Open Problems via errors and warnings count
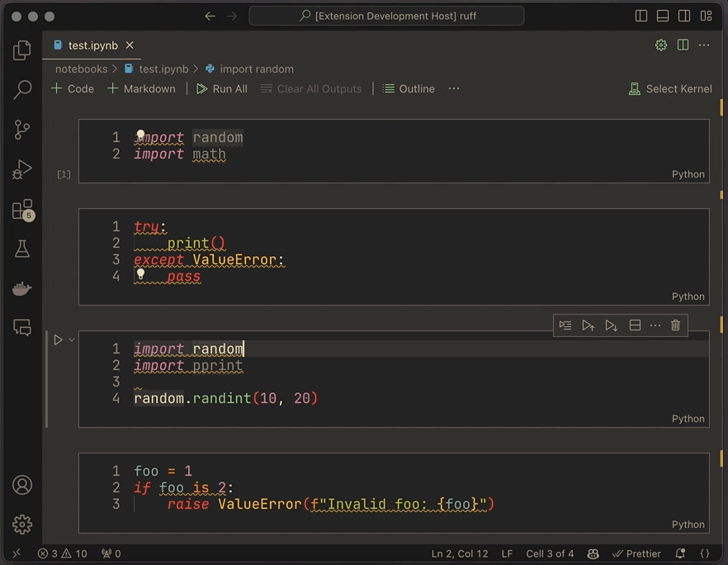 pos(62,553)
